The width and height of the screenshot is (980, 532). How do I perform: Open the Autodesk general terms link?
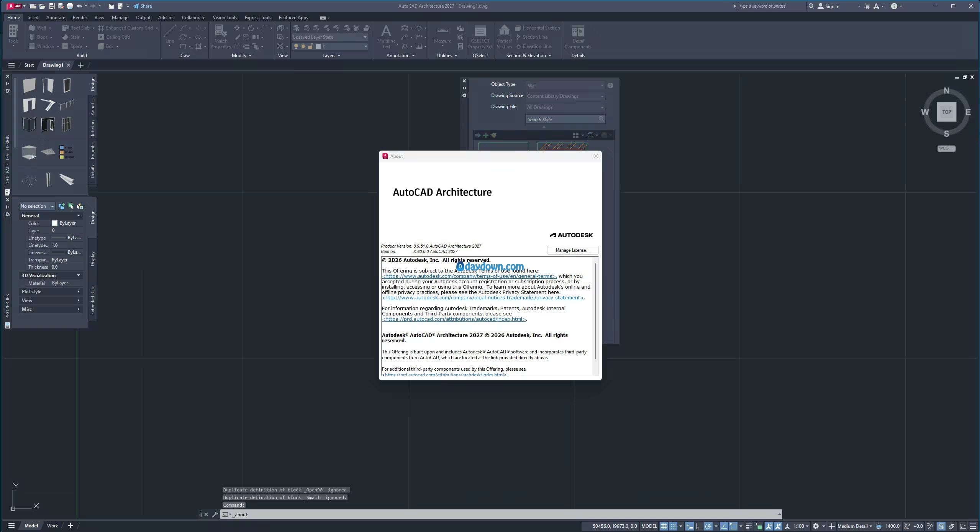[x=469, y=276]
